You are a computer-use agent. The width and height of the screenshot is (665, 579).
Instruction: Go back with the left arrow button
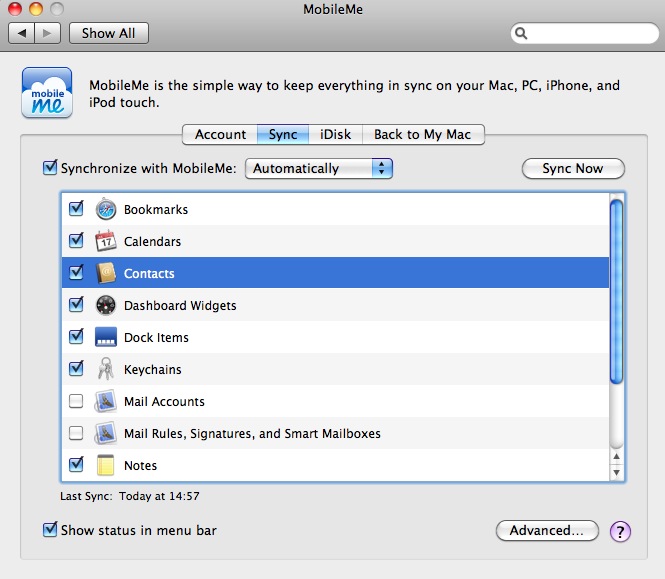22,33
